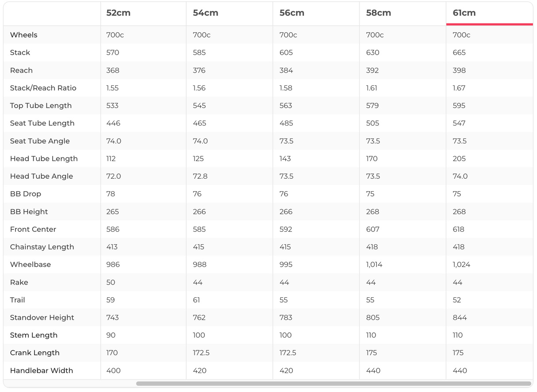The width and height of the screenshot is (537, 392).
Task: Select the Standover Height row label
Action: tap(42, 318)
